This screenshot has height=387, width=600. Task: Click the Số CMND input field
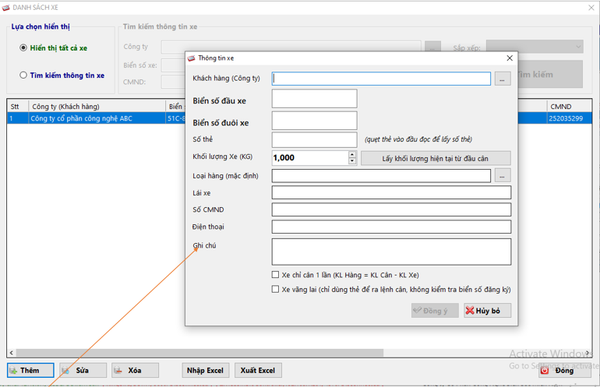tap(391, 209)
